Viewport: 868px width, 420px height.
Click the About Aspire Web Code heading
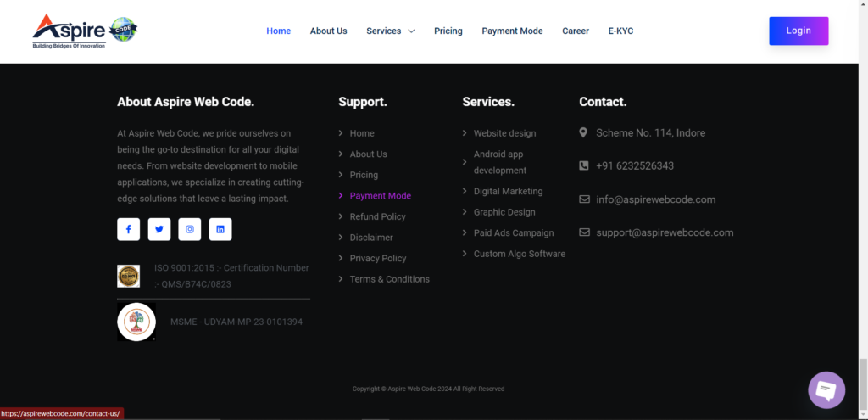186,102
